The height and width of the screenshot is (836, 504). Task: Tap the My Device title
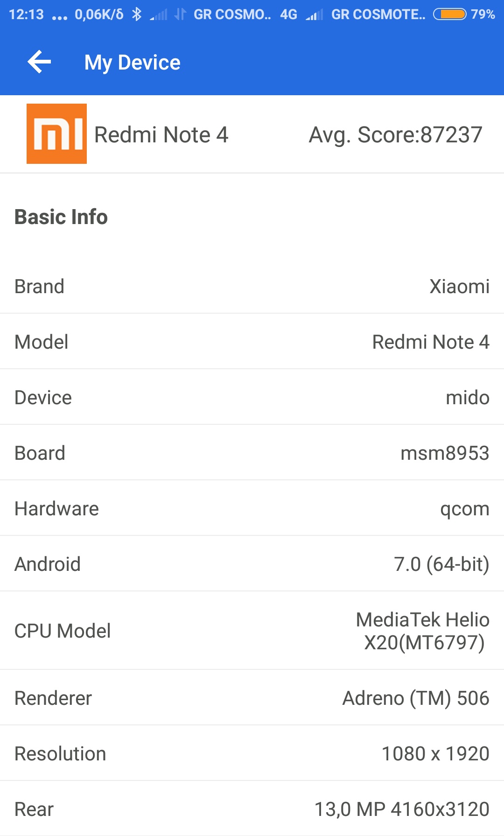click(x=133, y=63)
